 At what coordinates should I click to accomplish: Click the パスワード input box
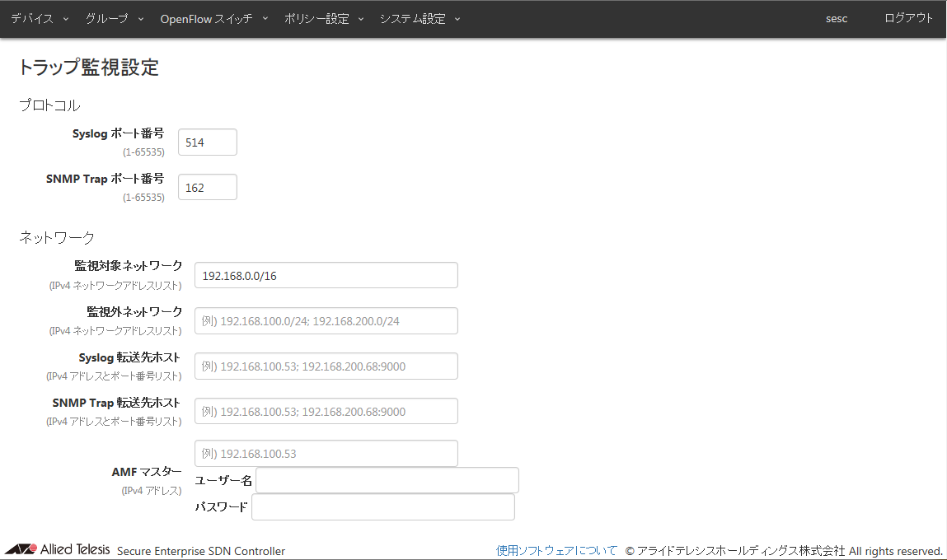[382, 507]
